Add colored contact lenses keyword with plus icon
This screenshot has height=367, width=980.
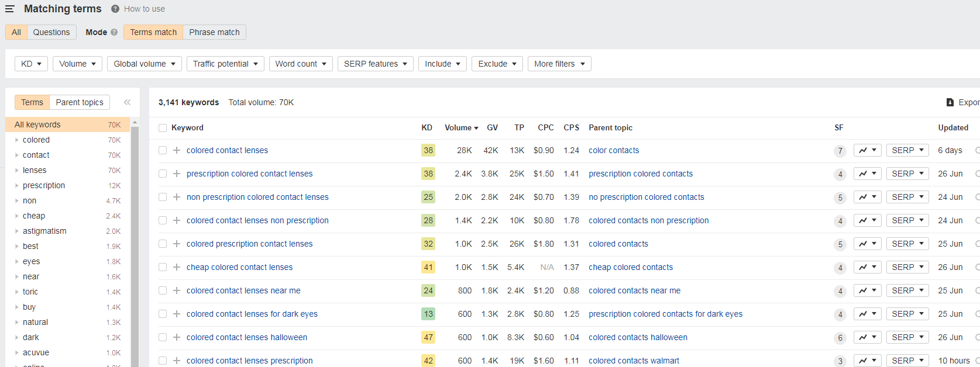[177, 150]
